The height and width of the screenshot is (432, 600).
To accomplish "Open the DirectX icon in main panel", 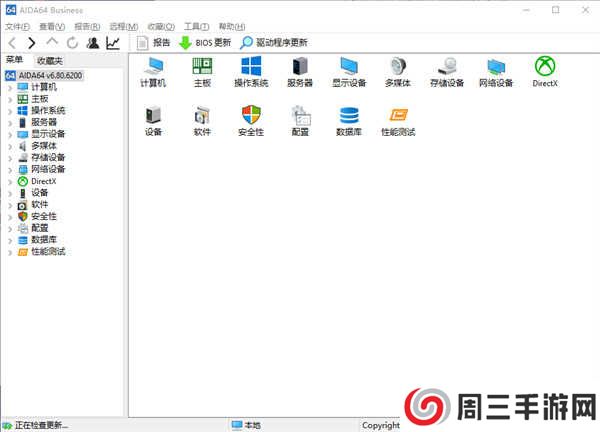I will coord(544,68).
